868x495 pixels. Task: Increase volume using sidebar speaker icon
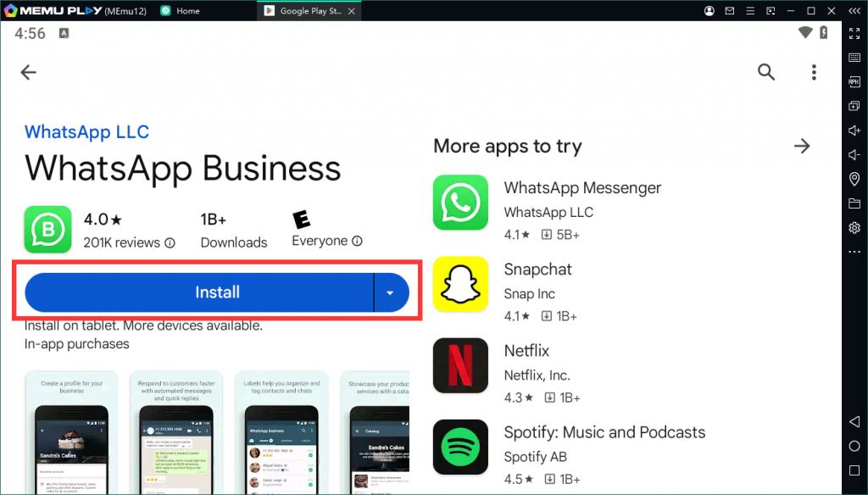coord(854,131)
